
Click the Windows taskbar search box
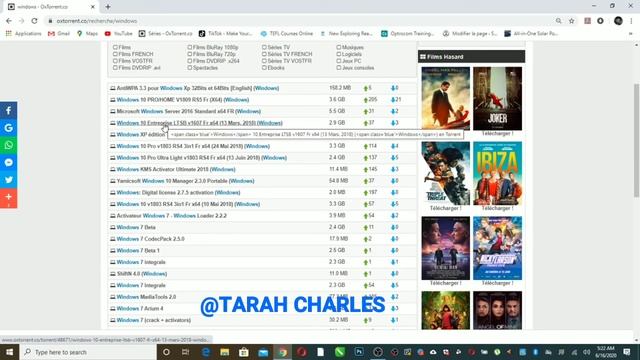pyautogui.click(x=88, y=352)
